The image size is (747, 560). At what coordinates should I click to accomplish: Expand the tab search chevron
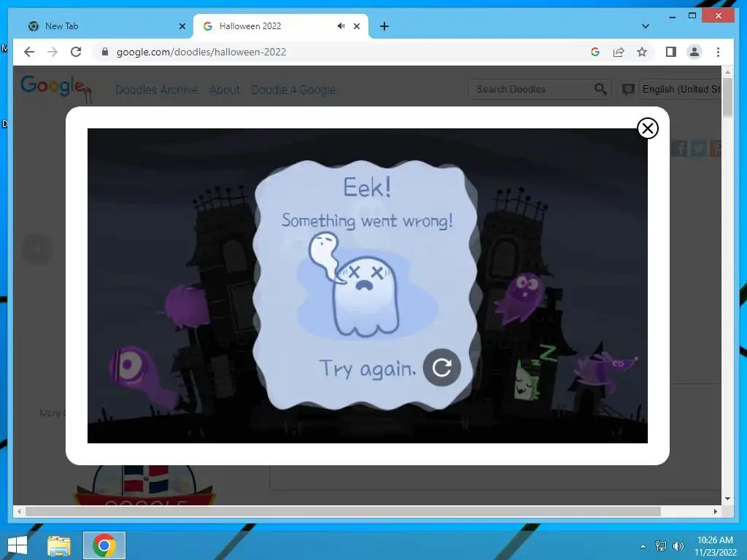coord(645,26)
